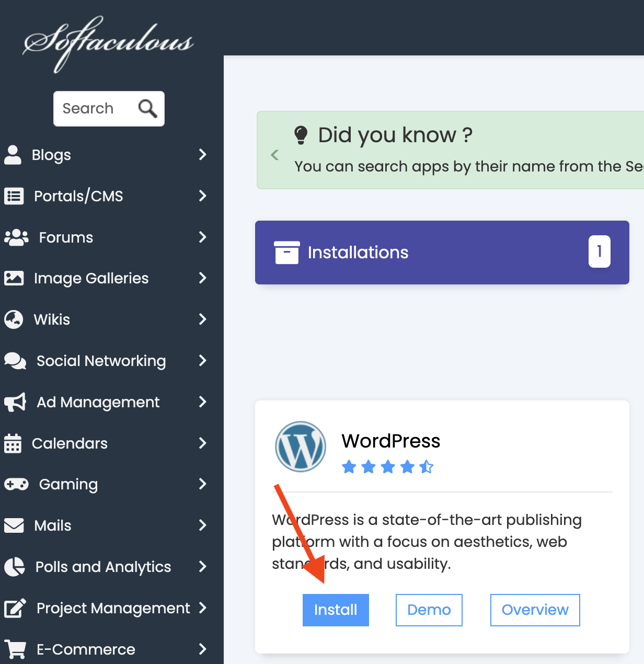Click the Mails envelope icon
The width and height of the screenshot is (644, 664).
(x=13, y=525)
